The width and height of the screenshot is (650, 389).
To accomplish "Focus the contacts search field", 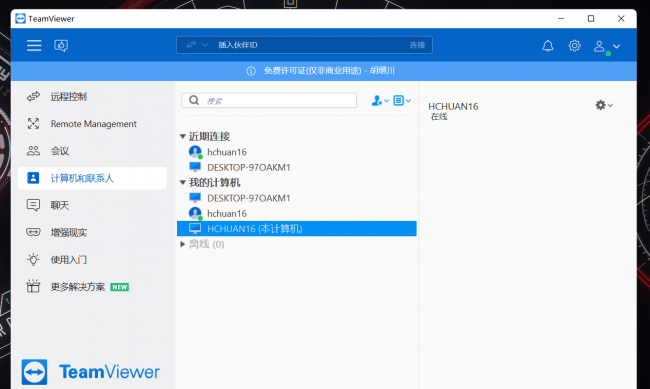I will coord(269,100).
